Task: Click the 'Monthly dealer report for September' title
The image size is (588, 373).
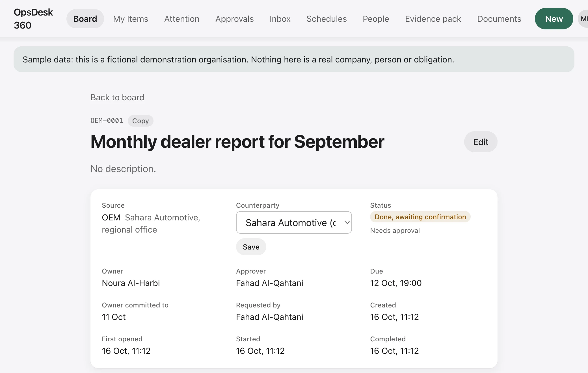Action: pos(237,142)
